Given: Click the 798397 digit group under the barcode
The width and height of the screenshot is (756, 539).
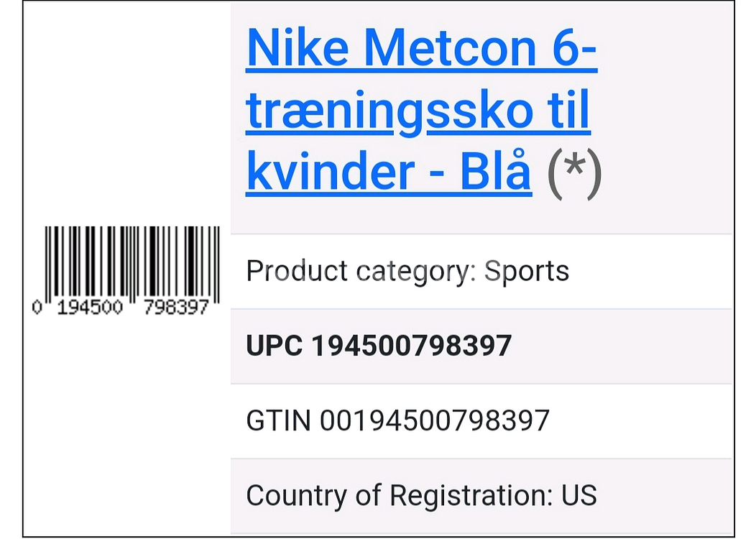Looking at the screenshot, I should pos(176,308).
